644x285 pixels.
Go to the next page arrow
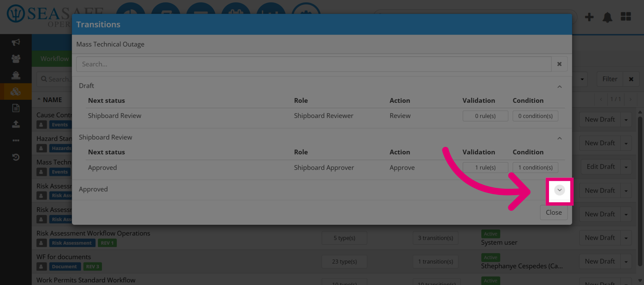coord(631,99)
